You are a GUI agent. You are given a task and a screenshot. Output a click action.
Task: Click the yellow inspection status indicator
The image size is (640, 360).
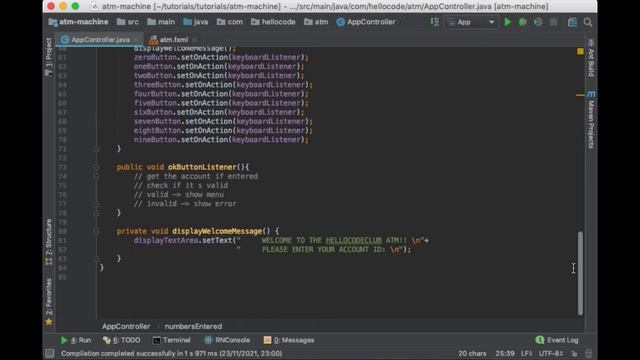[580, 51]
